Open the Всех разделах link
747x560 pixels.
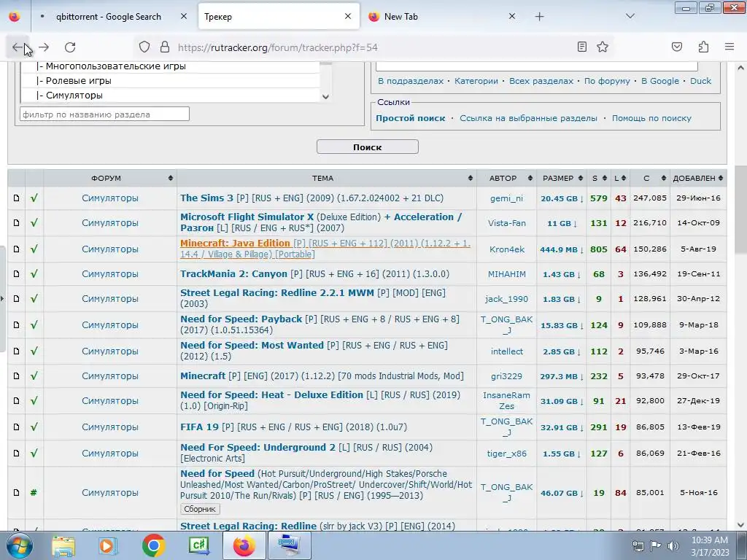coord(541,81)
